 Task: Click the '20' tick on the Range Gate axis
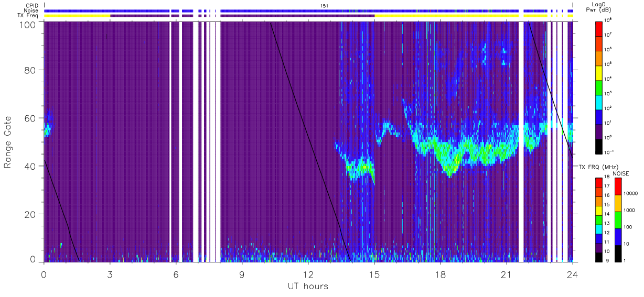(x=29, y=214)
